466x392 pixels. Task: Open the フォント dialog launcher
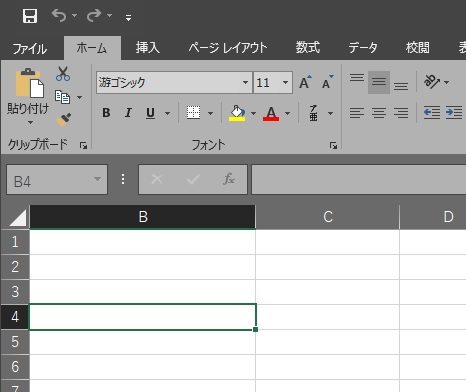pos(333,145)
